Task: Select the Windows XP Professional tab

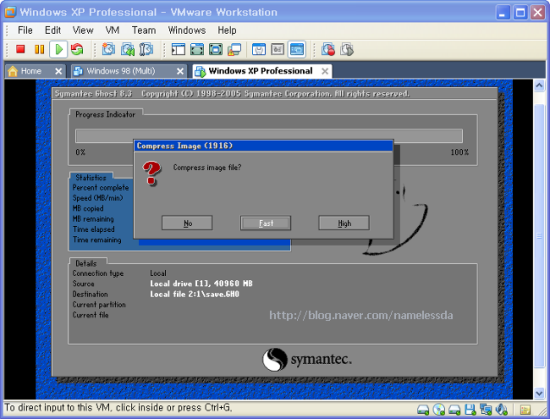Action: 260,71
